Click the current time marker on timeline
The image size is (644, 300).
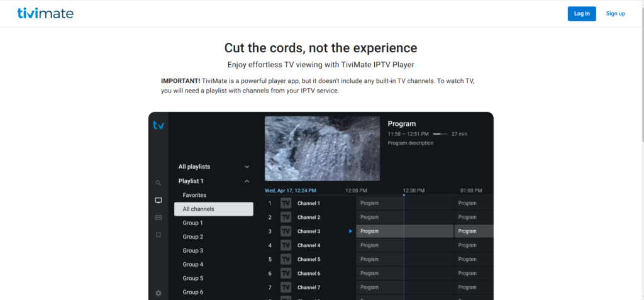coord(404,195)
